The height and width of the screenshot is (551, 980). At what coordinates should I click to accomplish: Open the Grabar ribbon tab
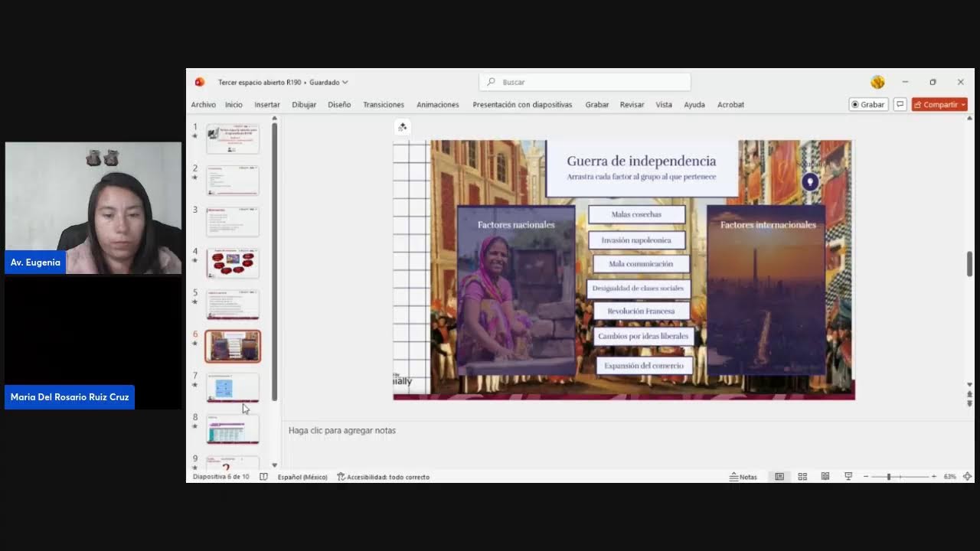597,104
